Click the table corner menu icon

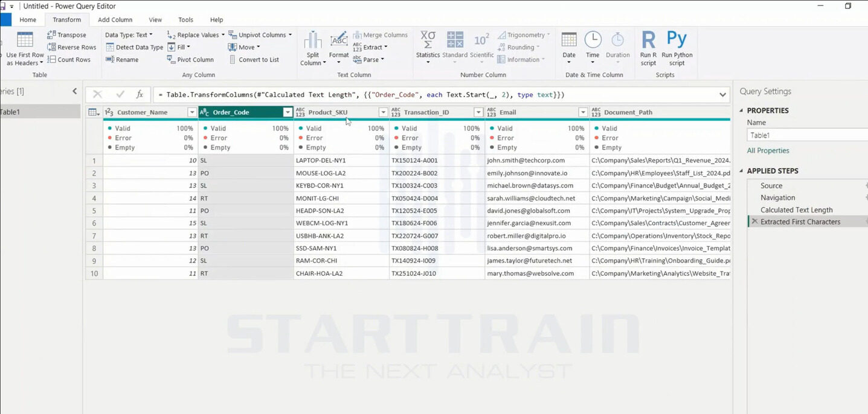94,112
